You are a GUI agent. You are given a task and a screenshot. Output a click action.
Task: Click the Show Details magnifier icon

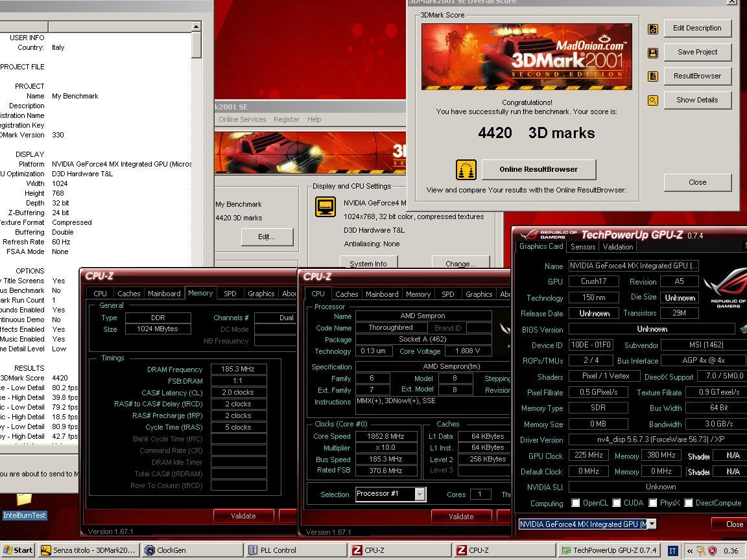coord(653,100)
